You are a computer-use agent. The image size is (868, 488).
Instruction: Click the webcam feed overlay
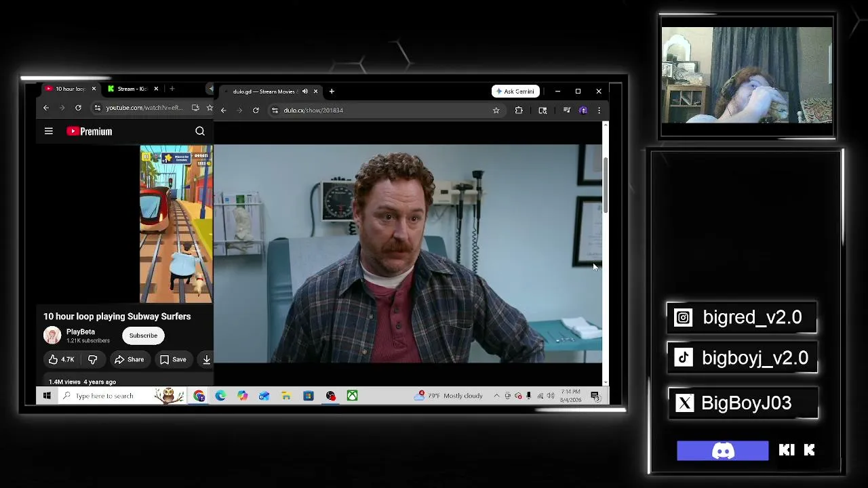click(747, 75)
